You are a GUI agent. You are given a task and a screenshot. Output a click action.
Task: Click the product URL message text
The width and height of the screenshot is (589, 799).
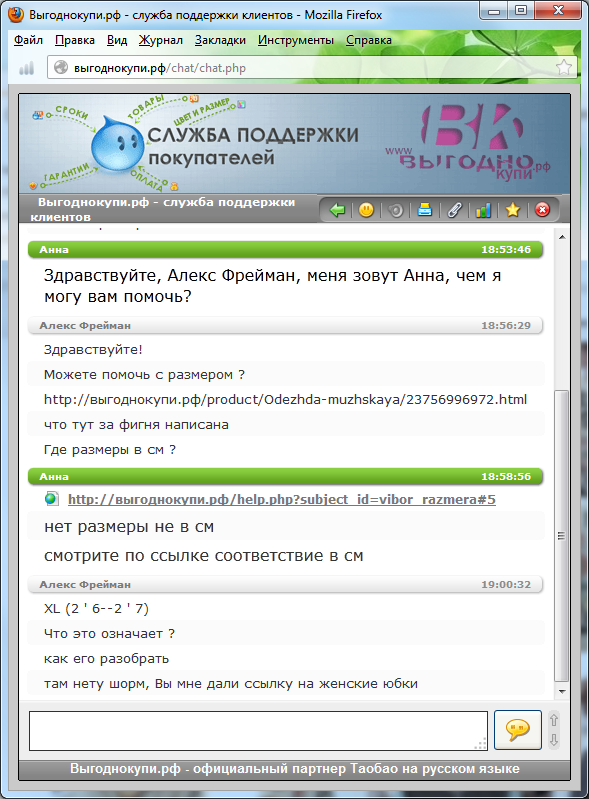tap(285, 400)
